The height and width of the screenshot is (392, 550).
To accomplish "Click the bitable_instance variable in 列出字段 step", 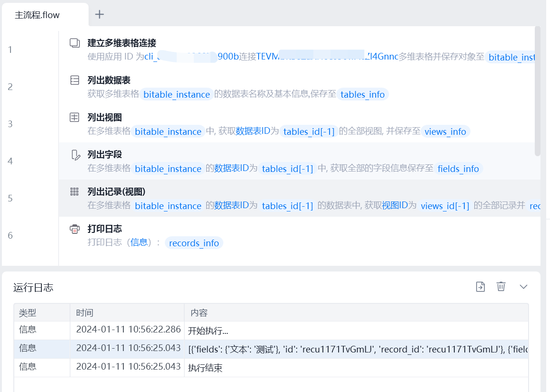I will tap(168, 169).
